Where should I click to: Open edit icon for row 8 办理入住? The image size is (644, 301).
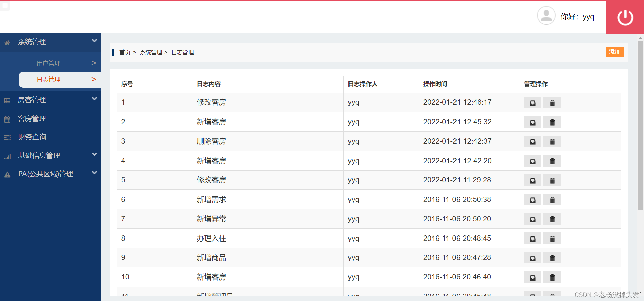(x=532, y=239)
